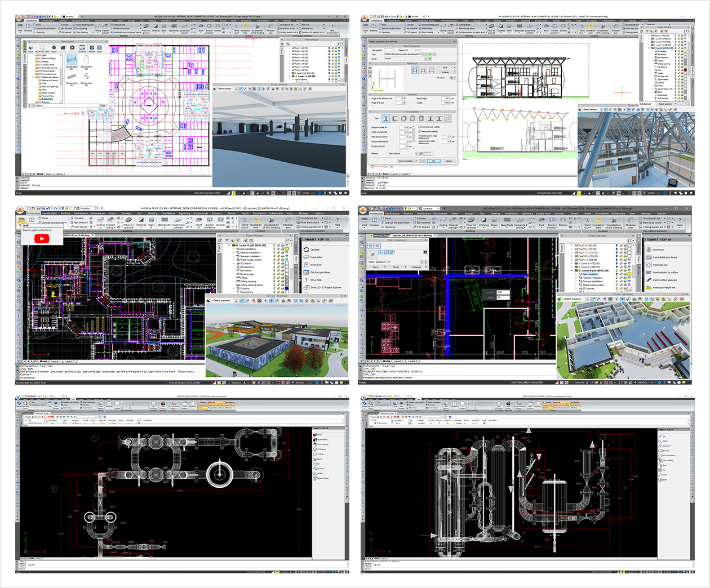Select the Wall tool in top-left window ribbon
Image resolution: width=710 pixels, height=588 pixels.
[x=20, y=28]
